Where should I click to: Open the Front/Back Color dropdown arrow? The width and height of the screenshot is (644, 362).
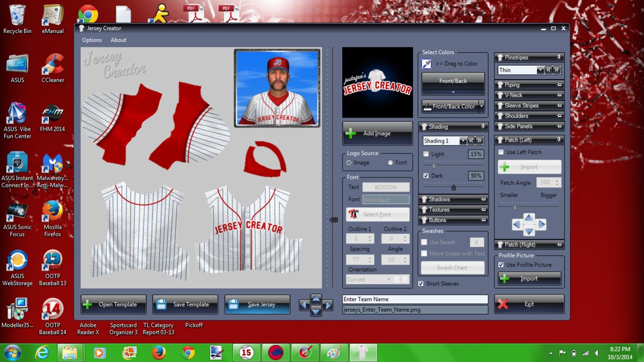click(x=481, y=107)
